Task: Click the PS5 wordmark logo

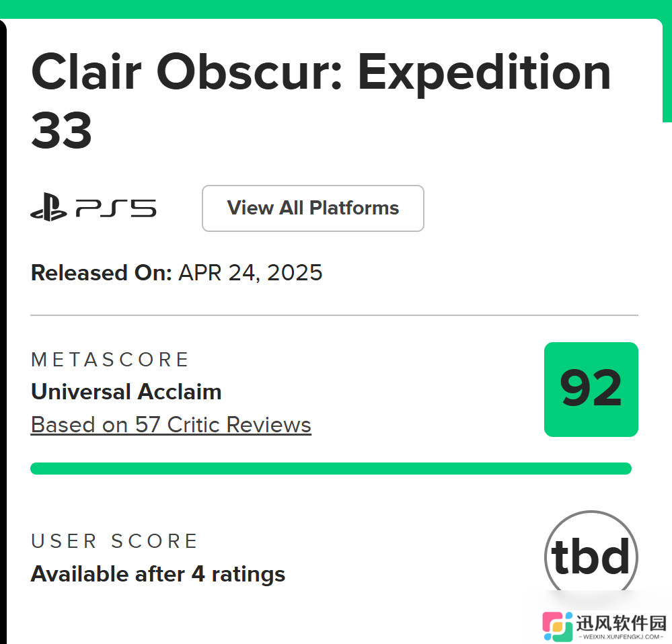Action: coord(116,208)
